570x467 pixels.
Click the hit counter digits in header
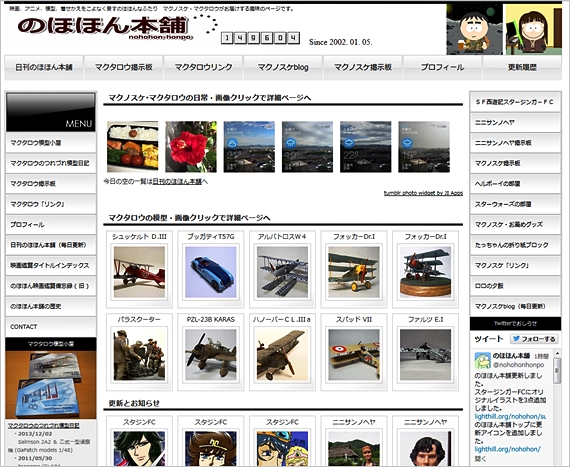[260, 38]
